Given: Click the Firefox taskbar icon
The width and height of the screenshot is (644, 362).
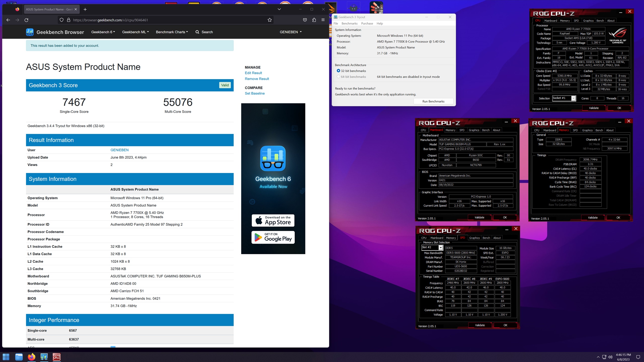Looking at the screenshot, I should tap(31, 357).
